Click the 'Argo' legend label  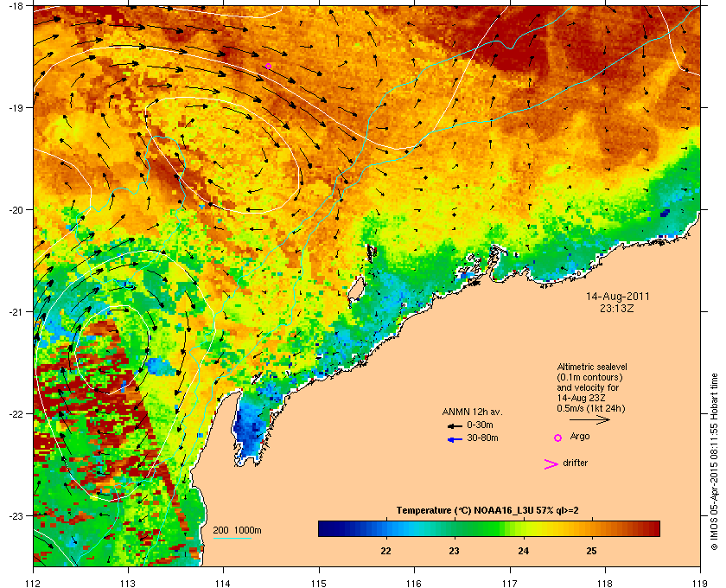(580, 437)
